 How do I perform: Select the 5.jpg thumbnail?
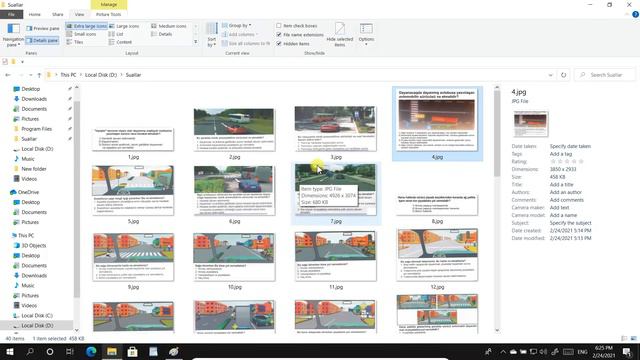(x=133, y=191)
